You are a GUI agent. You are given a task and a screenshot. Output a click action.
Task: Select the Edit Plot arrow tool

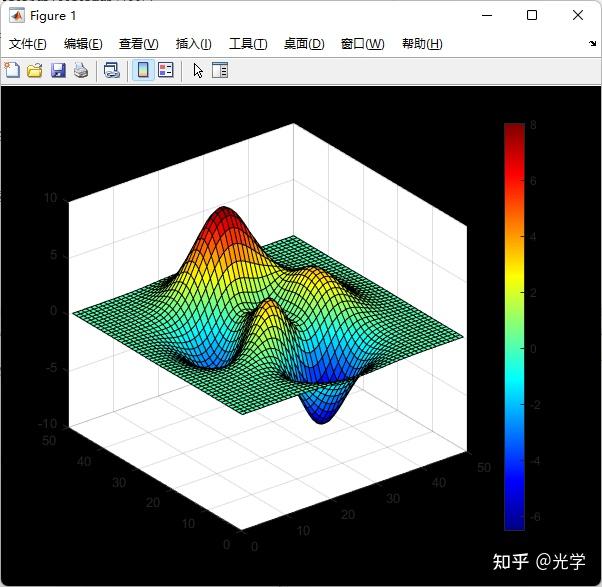[198, 71]
